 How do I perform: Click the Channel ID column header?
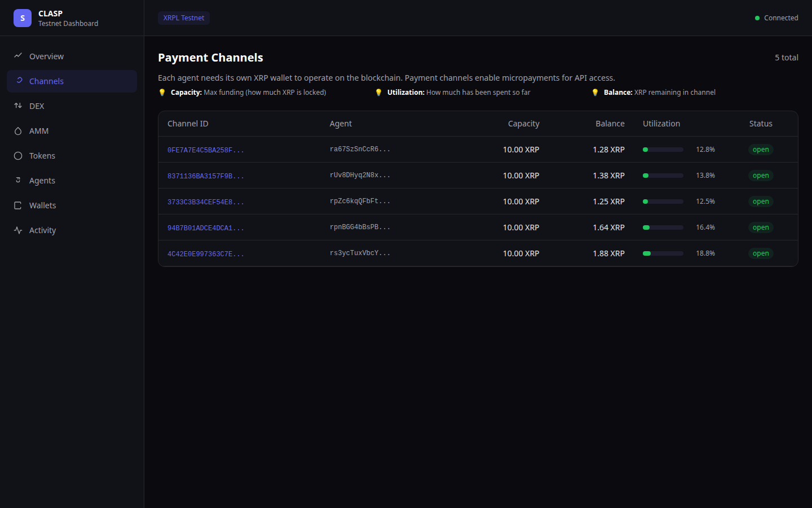tap(187, 123)
